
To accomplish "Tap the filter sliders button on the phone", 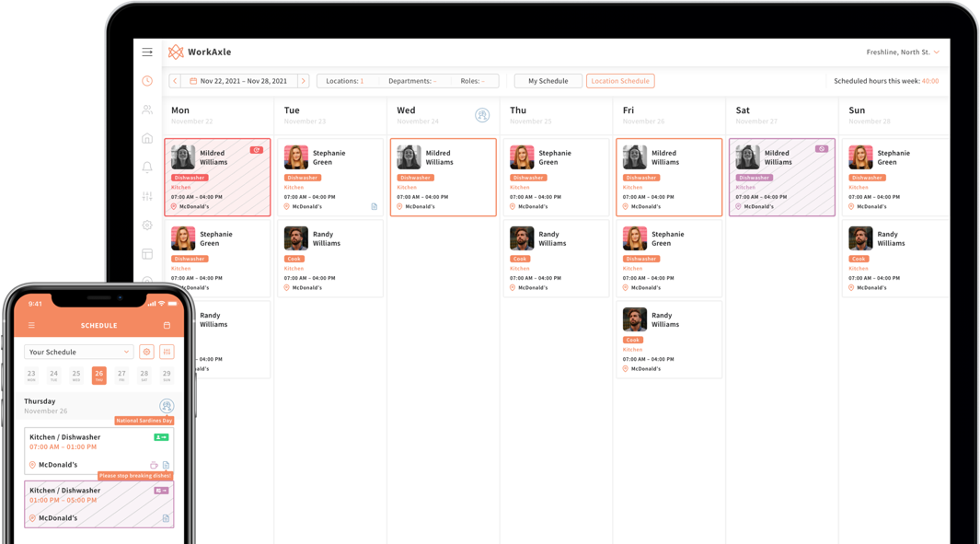I will pyautogui.click(x=167, y=352).
